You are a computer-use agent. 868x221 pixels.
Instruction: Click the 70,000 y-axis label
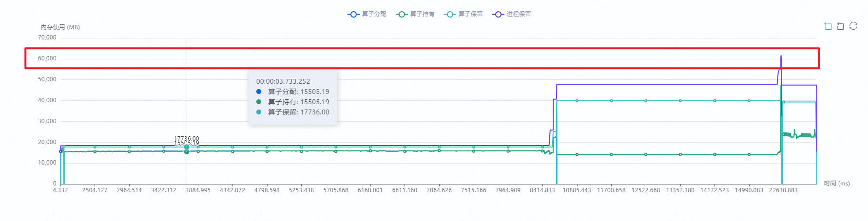coord(47,37)
